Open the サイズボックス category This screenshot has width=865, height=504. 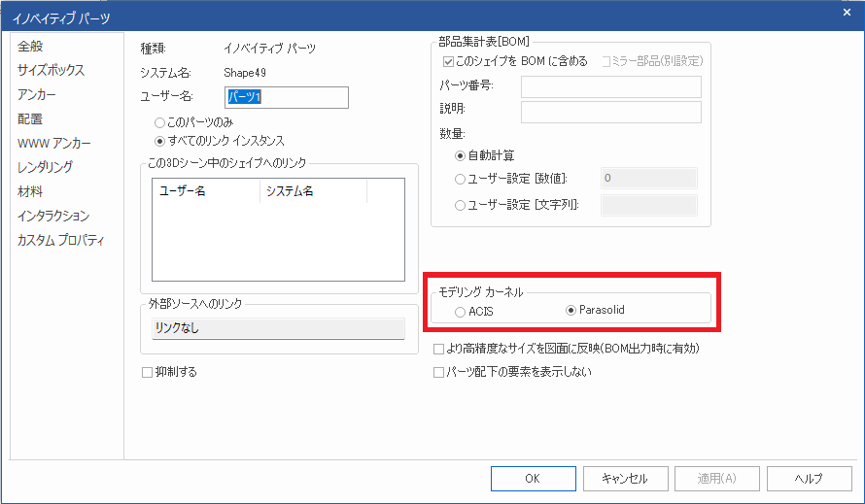pos(51,71)
